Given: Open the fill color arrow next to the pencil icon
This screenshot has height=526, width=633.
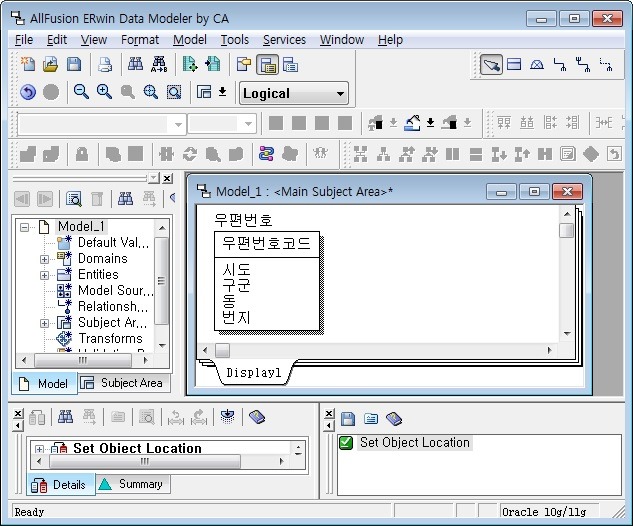Looking at the screenshot, I should pos(430,123).
